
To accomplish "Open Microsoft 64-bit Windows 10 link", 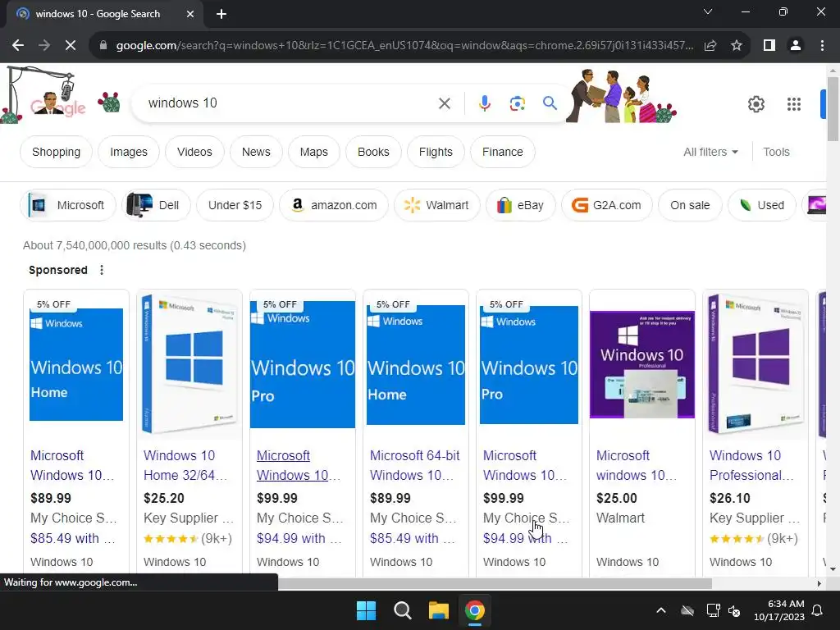I will pos(414,465).
